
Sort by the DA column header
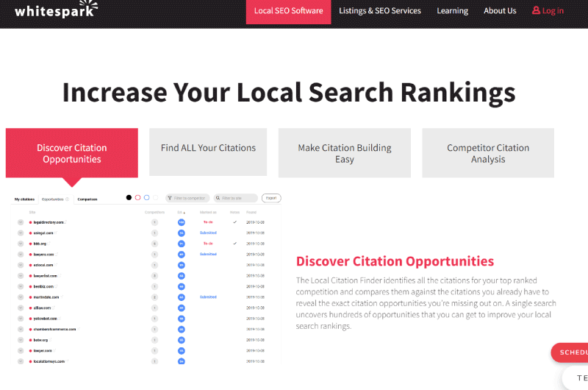(181, 213)
